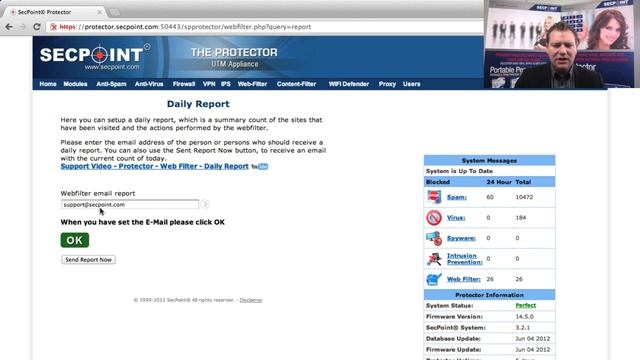Click SecPoint System value 3.2.1
Screen dimensions: 640x360
tap(522, 328)
